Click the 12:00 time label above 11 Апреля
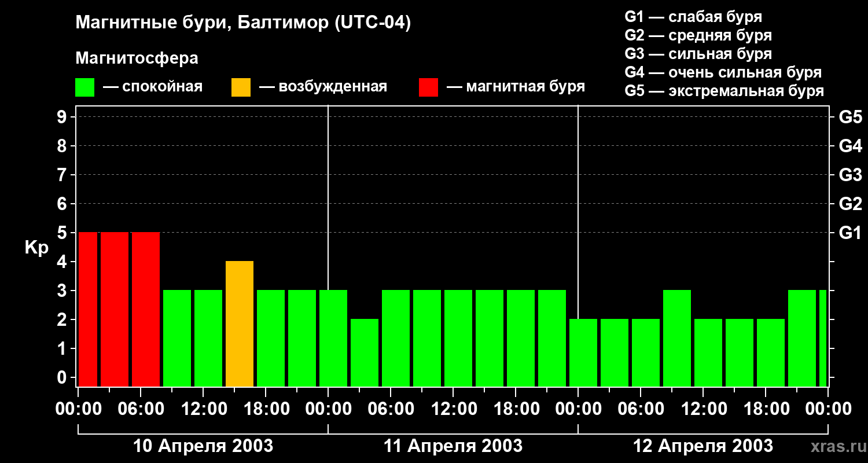The height and width of the screenshot is (463, 868). tap(453, 409)
